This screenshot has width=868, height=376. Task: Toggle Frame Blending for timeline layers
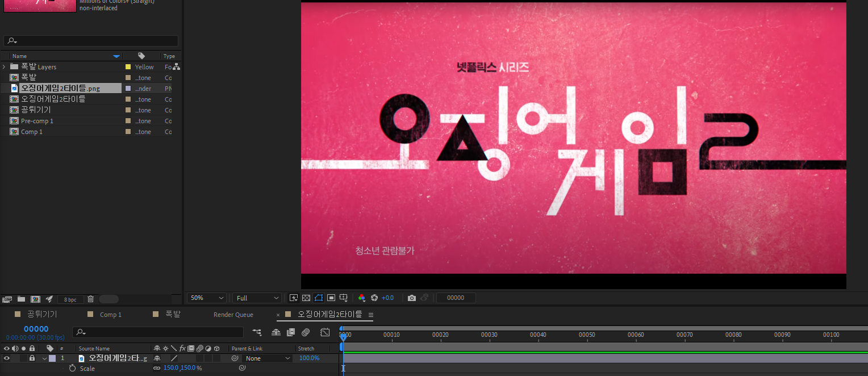(291, 332)
